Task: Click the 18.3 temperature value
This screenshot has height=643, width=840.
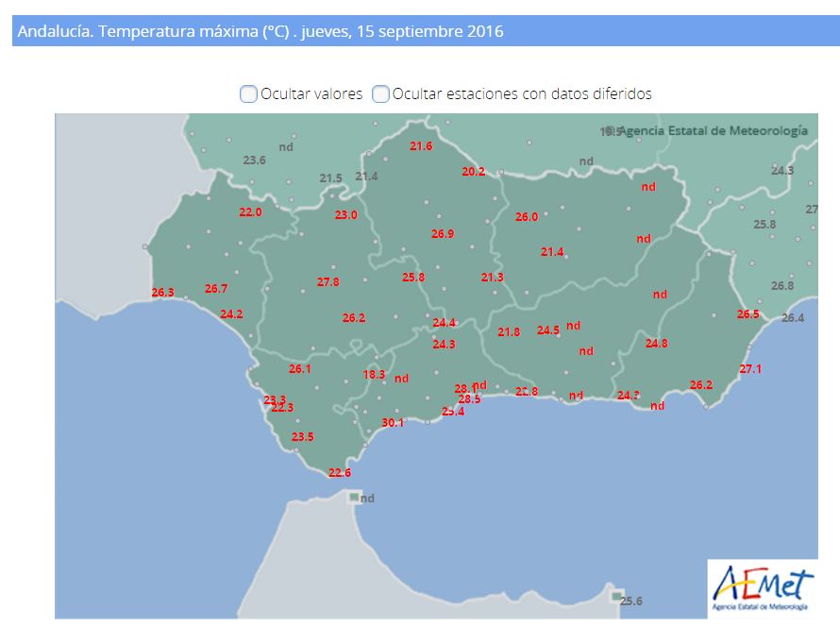Action: pos(375,375)
